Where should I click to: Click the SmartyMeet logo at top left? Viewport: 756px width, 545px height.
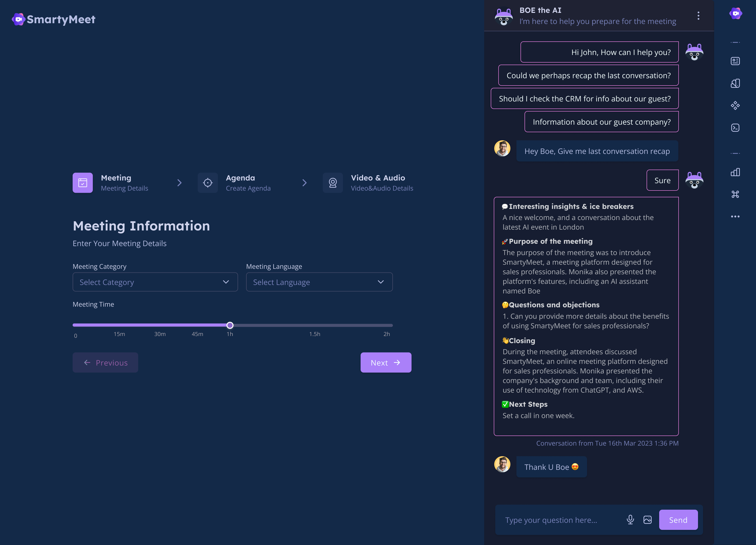53,19
